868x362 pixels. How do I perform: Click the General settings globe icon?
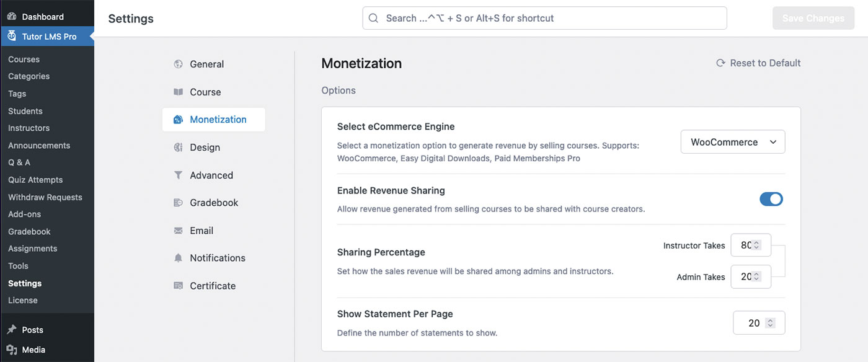(179, 64)
